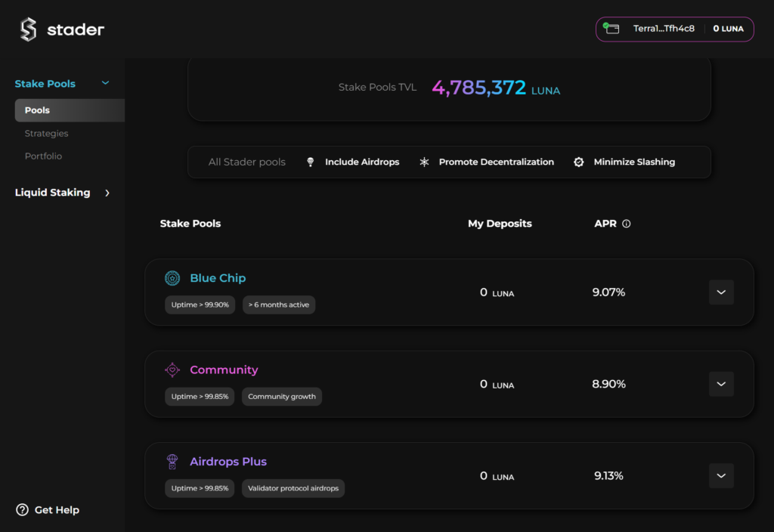
Task: Click the Blue Chip pool icon
Action: tap(172, 278)
